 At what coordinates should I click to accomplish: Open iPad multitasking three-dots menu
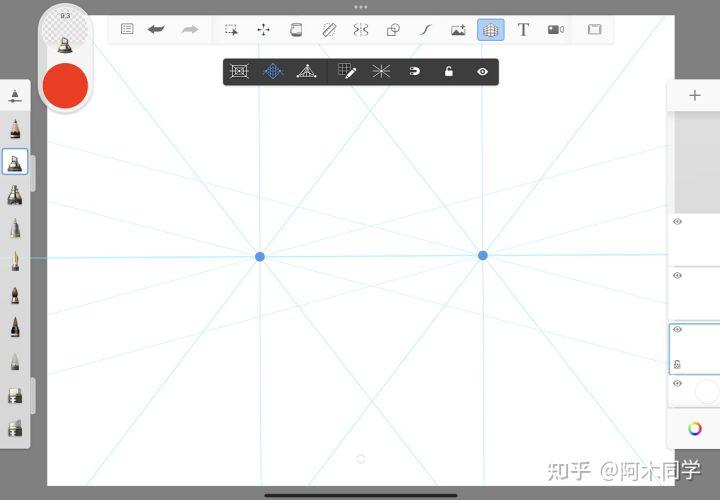[x=361, y=7]
